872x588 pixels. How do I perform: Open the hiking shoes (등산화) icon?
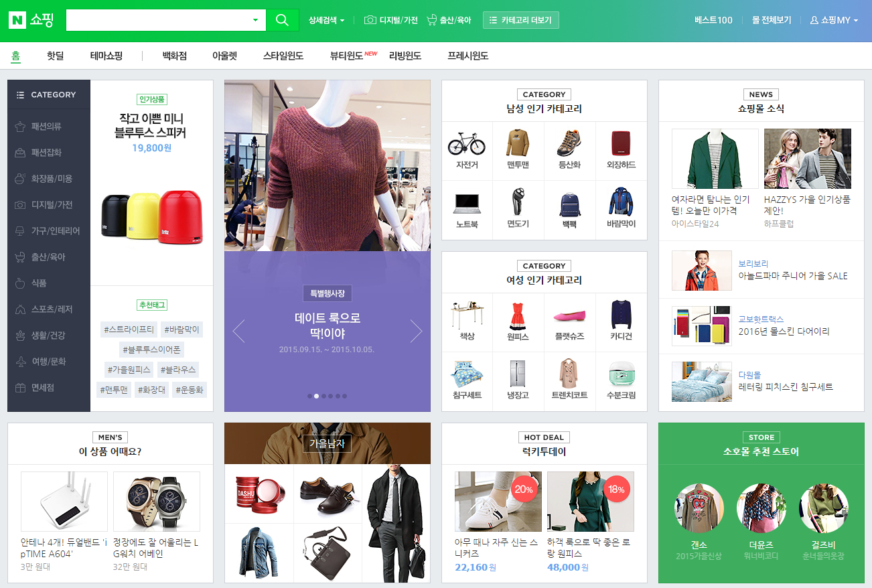click(569, 143)
